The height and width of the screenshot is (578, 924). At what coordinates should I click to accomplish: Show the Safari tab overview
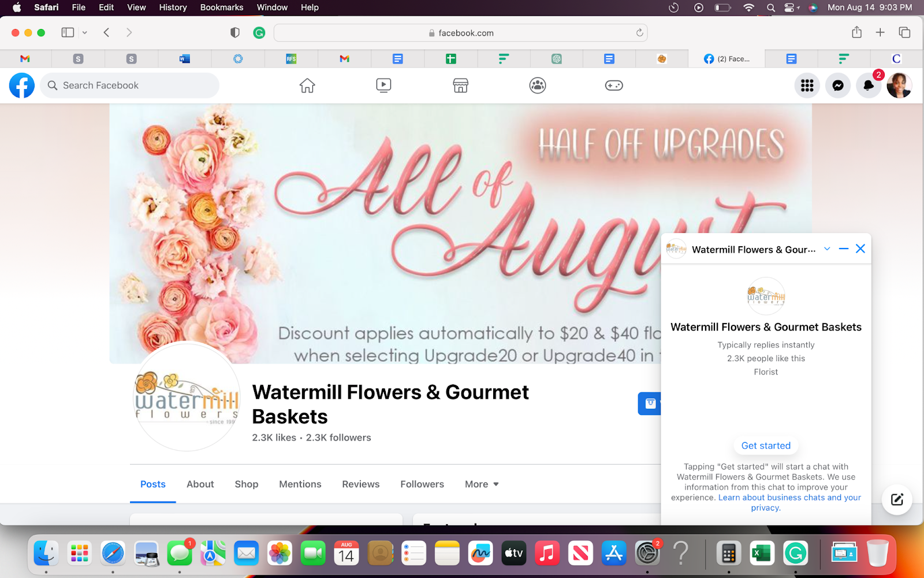[x=904, y=32]
